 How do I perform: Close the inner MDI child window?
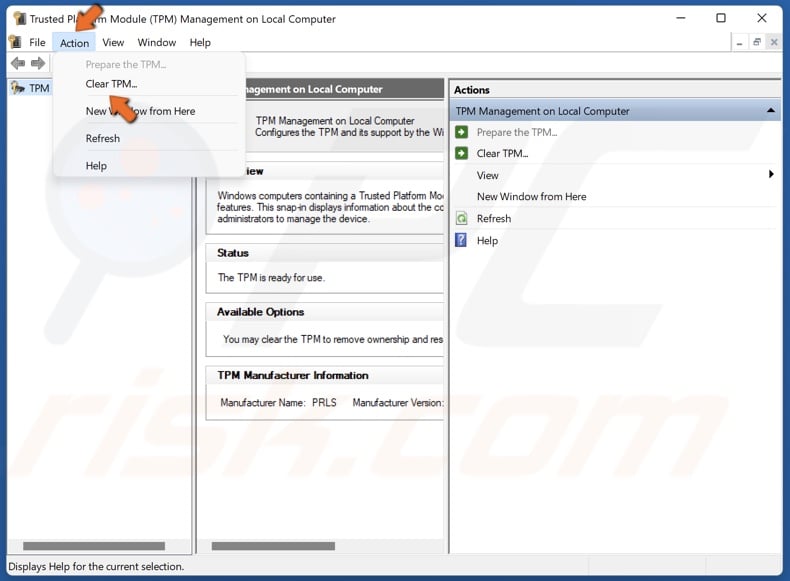click(774, 42)
